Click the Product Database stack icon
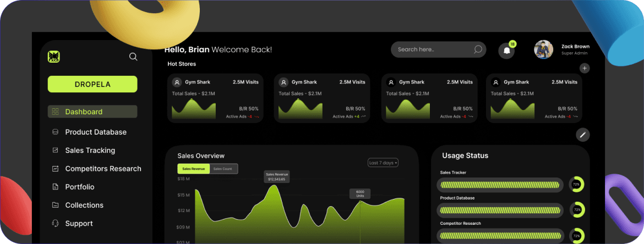This screenshot has height=244, width=644. tap(55, 132)
